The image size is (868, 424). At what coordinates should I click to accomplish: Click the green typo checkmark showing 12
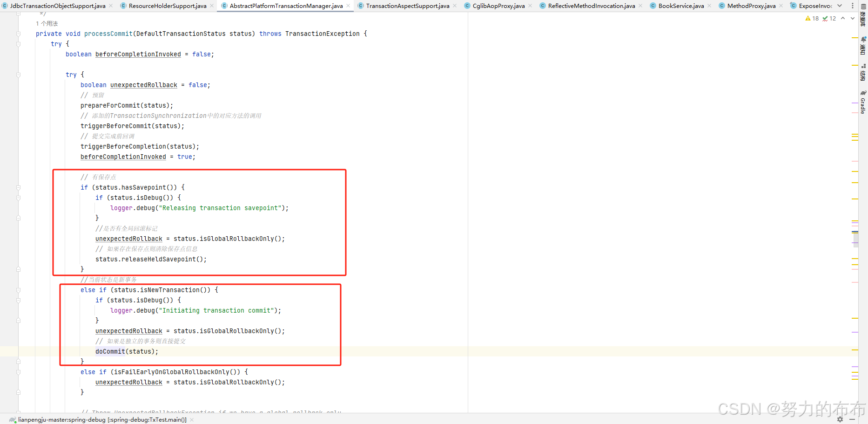[829, 19]
